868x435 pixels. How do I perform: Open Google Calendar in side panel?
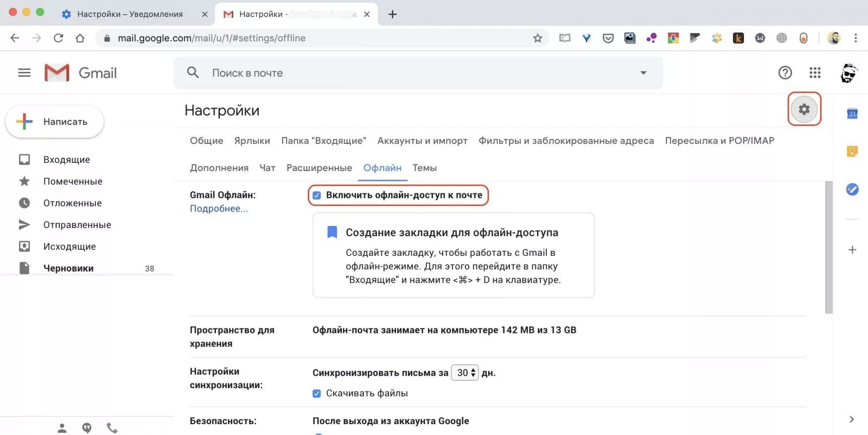(x=852, y=114)
